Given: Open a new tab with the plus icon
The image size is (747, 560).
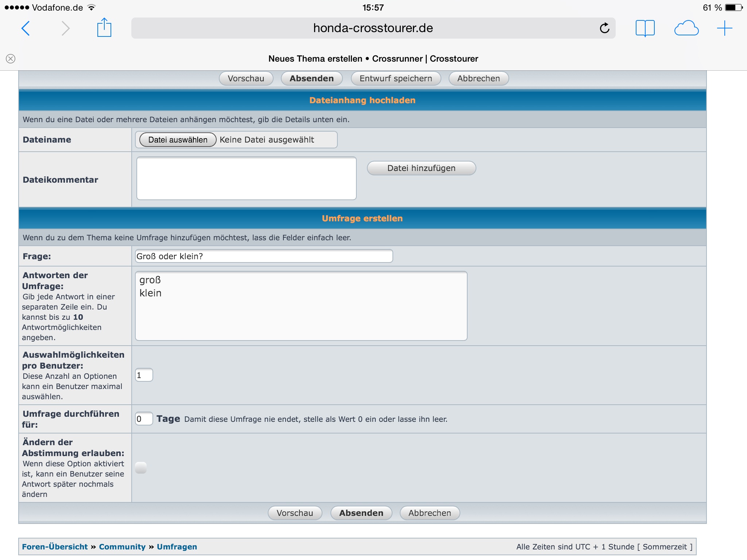Looking at the screenshot, I should click(x=724, y=28).
